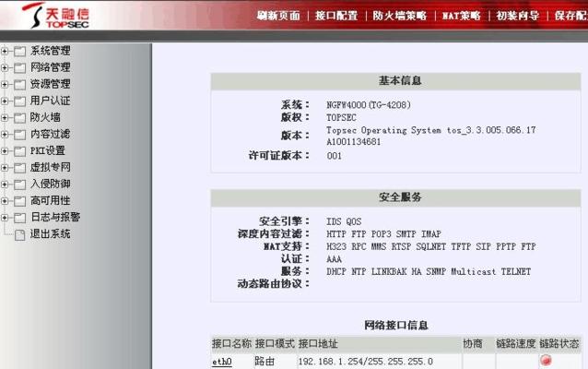Click the 链路状态 column header
588x369 pixels.
pyautogui.click(x=559, y=343)
